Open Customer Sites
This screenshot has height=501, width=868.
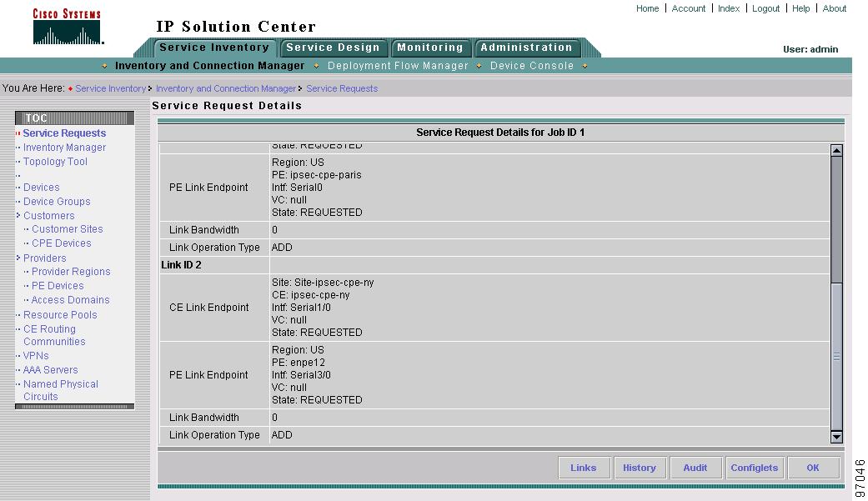68,229
